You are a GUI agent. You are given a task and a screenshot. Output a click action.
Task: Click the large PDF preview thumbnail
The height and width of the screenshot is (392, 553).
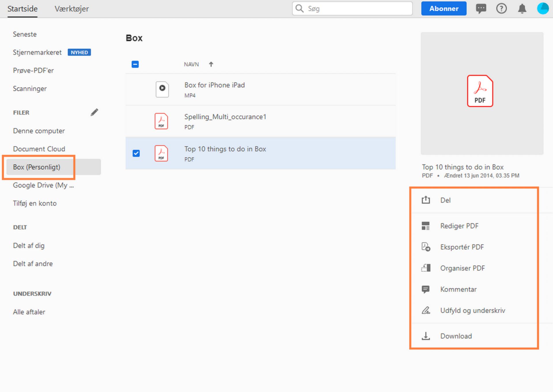tap(482, 93)
